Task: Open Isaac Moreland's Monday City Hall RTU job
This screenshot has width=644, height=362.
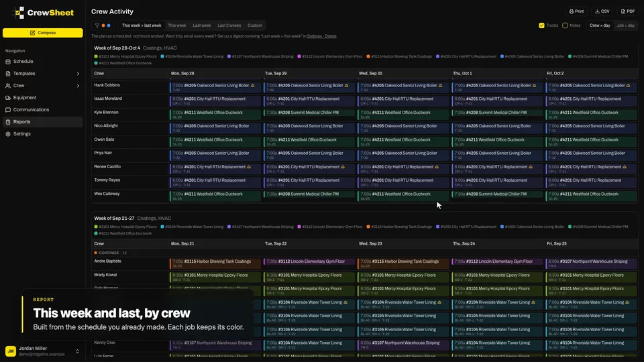Action: click(x=215, y=101)
